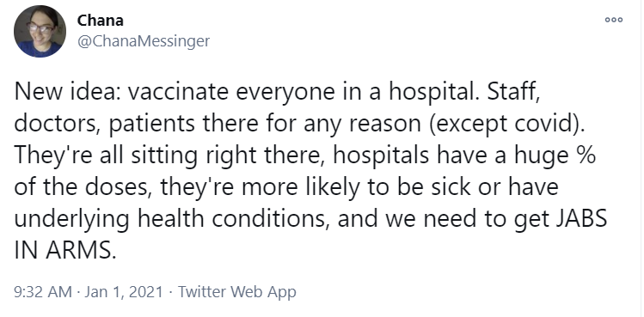
Task: Click "patients there for any reason" text
Action: [265, 125]
